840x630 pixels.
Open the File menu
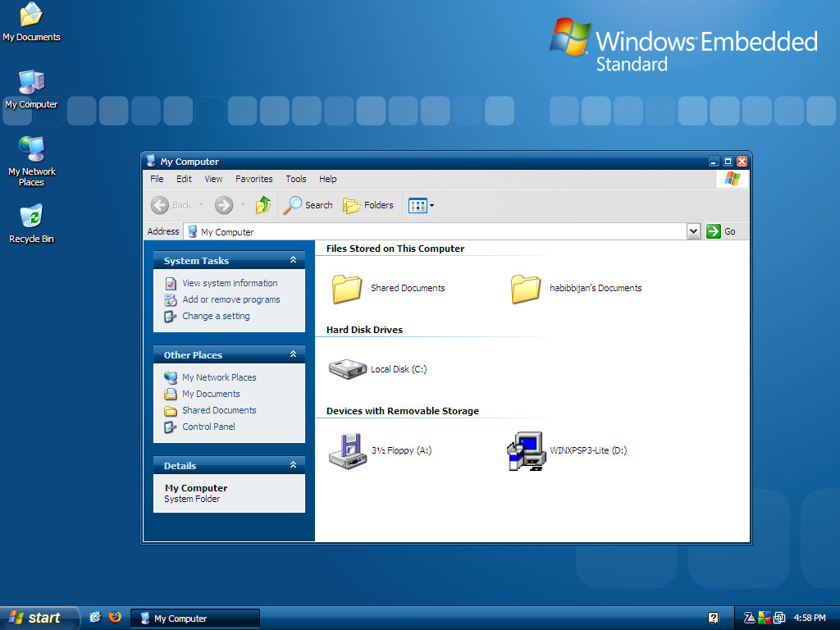click(x=157, y=179)
